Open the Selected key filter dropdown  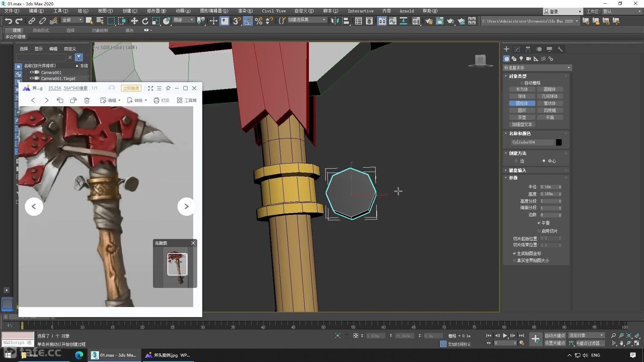pos(586,336)
